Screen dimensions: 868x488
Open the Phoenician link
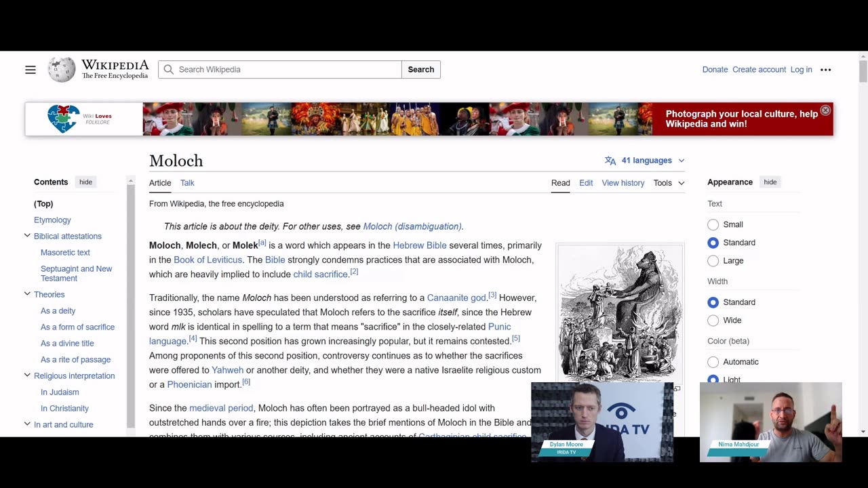(189, 384)
